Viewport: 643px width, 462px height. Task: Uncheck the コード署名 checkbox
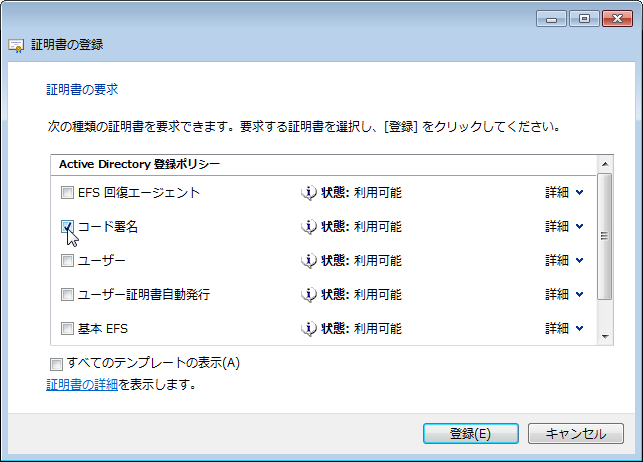tap(67, 226)
